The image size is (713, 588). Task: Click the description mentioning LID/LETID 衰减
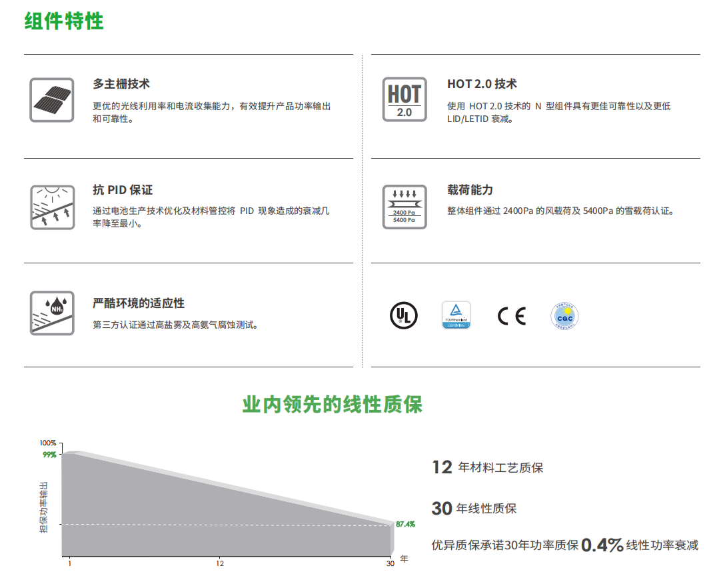(559, 112)
